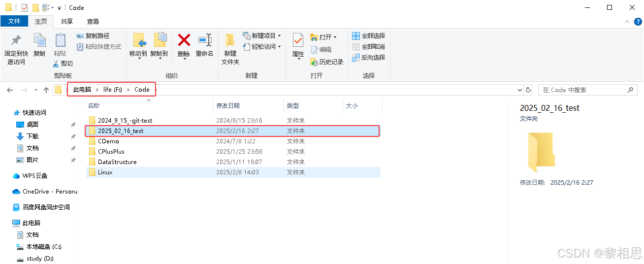The width and height of the screenshot is (644, 264).
Task: Open address bar history dropdown
Action: pyautogui.click(x=520, y=90)
